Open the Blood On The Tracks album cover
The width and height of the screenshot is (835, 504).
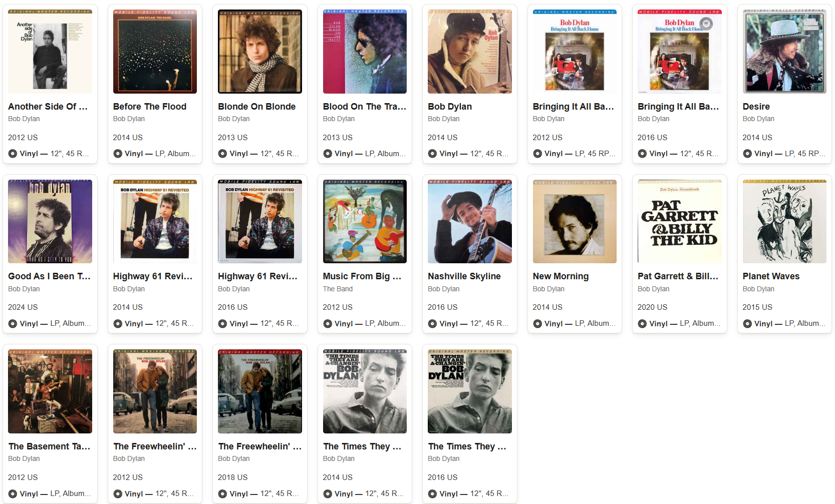[365, 52]
